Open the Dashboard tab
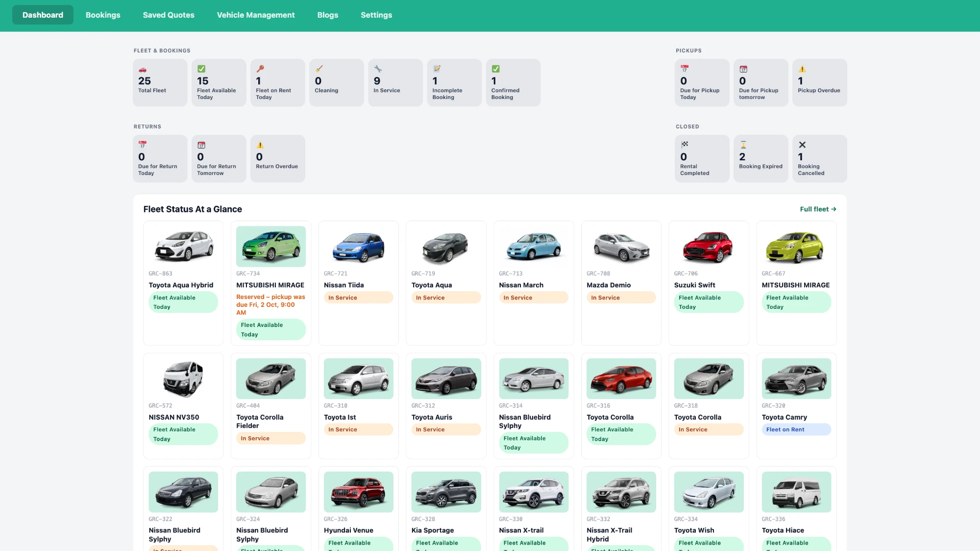Screen dimensions: 980x551 [x=43, y=15]
